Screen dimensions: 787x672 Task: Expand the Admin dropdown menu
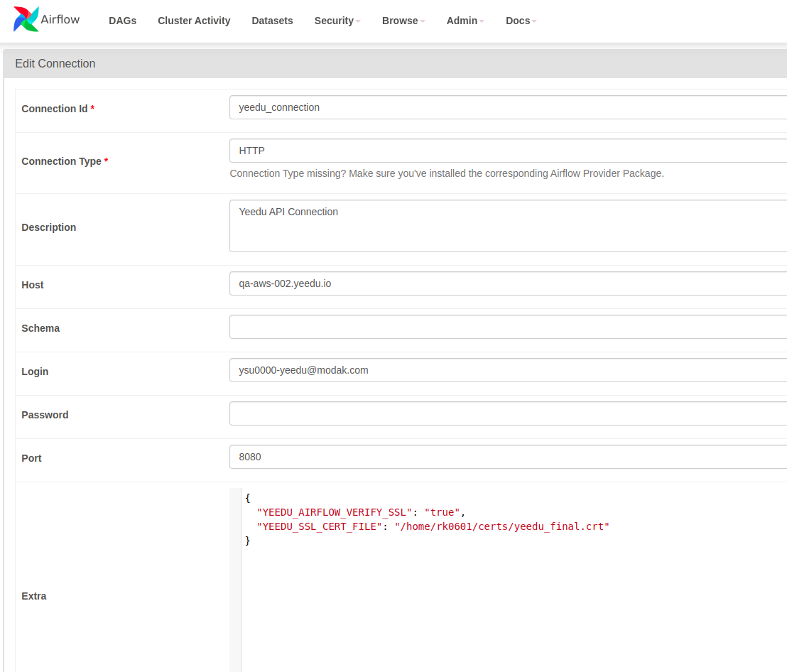(x=465, y=21)
